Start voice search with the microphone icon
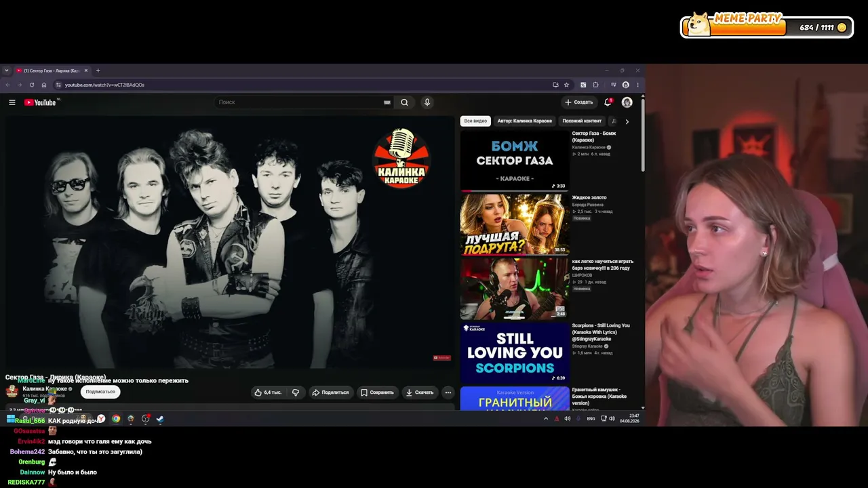 [427, 102]
